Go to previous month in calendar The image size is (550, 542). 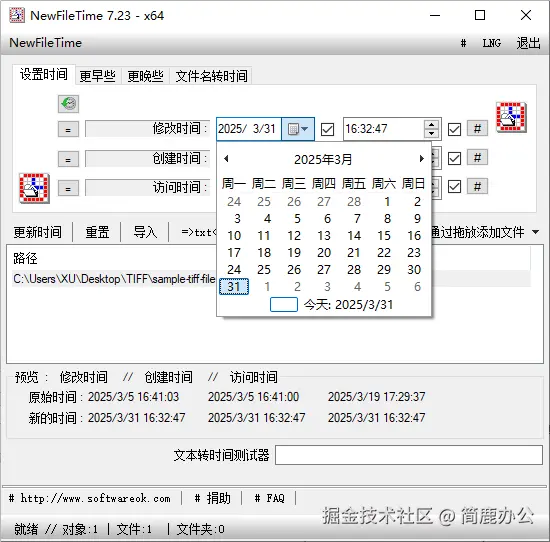(226, 159)
